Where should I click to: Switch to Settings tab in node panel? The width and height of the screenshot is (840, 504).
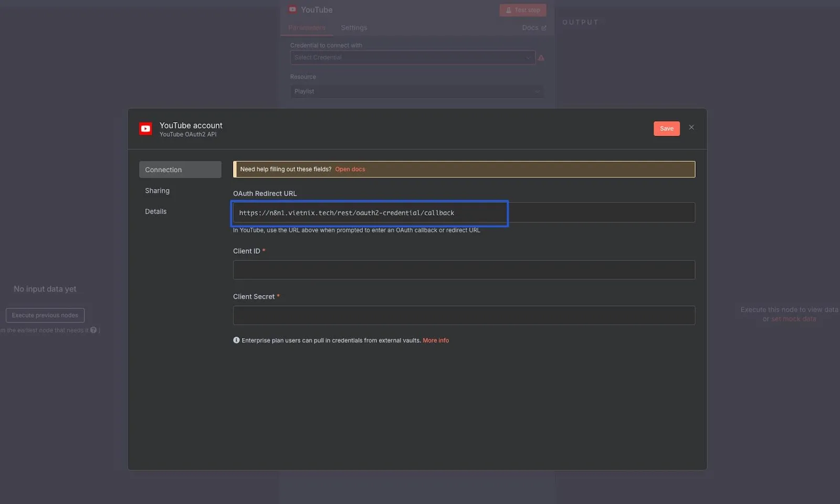(x=354, y=28)
